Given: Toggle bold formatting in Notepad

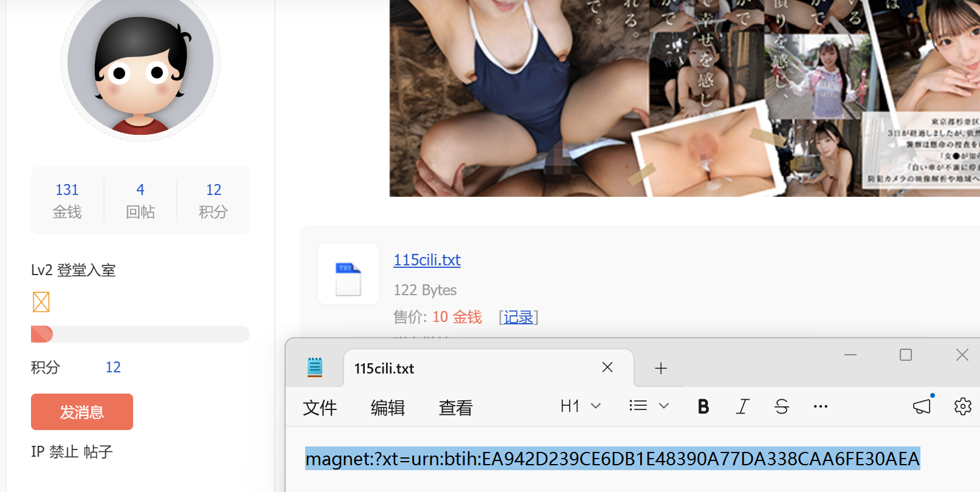Looking at the screenshot, I should tap(703, 406).
